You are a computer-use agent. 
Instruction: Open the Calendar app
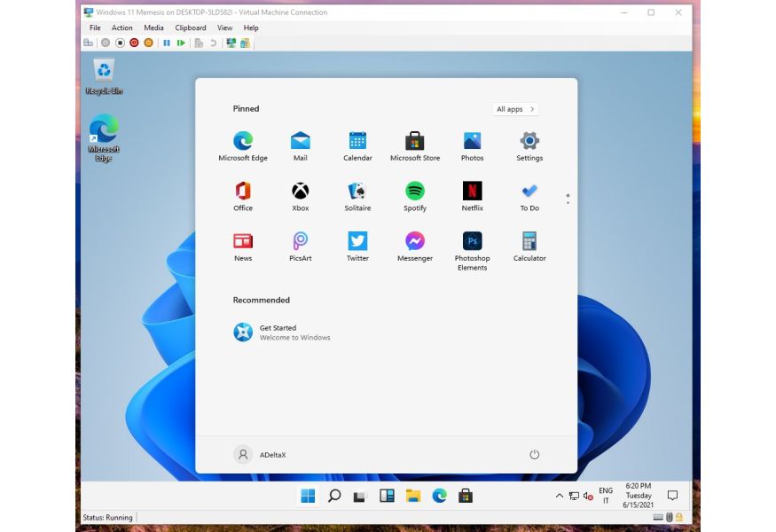click(357, 146)
